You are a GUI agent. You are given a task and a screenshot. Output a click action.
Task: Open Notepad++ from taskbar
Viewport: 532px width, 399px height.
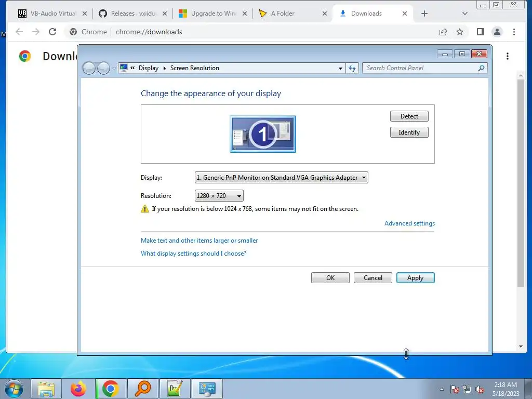[175, 389]
